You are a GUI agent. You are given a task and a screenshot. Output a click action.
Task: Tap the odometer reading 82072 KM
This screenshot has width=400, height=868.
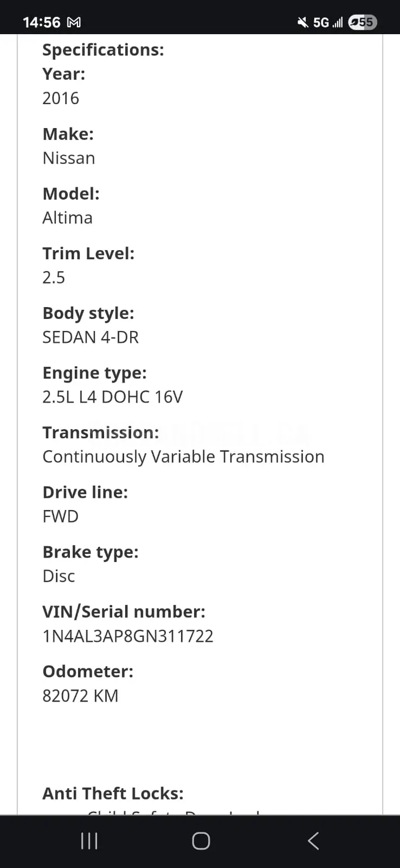tap(80, 695)
